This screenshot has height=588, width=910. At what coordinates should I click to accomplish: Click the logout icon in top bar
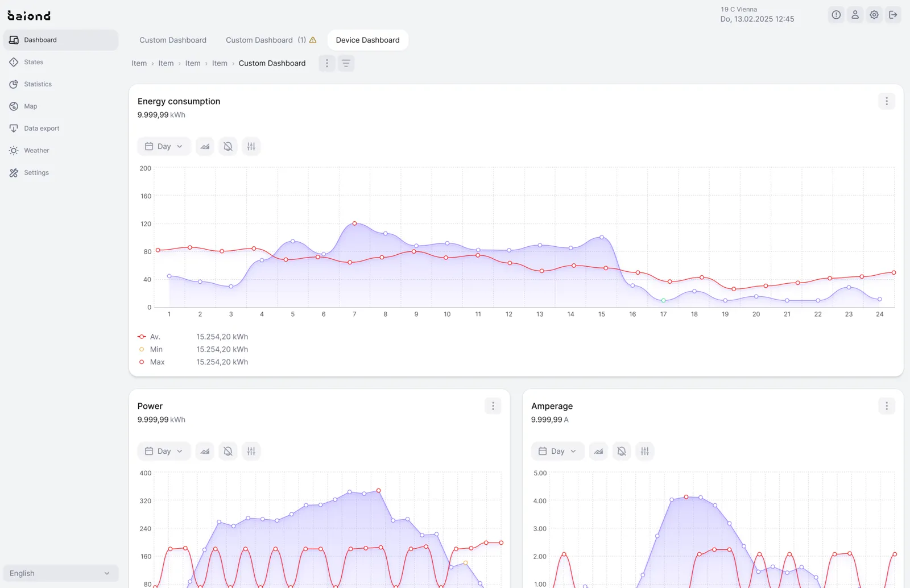(x=893, y=15)
